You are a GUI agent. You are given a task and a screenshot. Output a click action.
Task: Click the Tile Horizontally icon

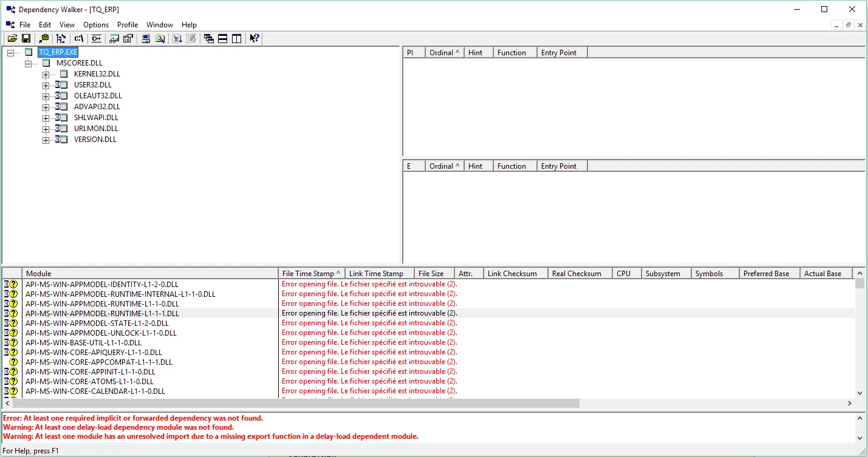[x=223, y=38]
